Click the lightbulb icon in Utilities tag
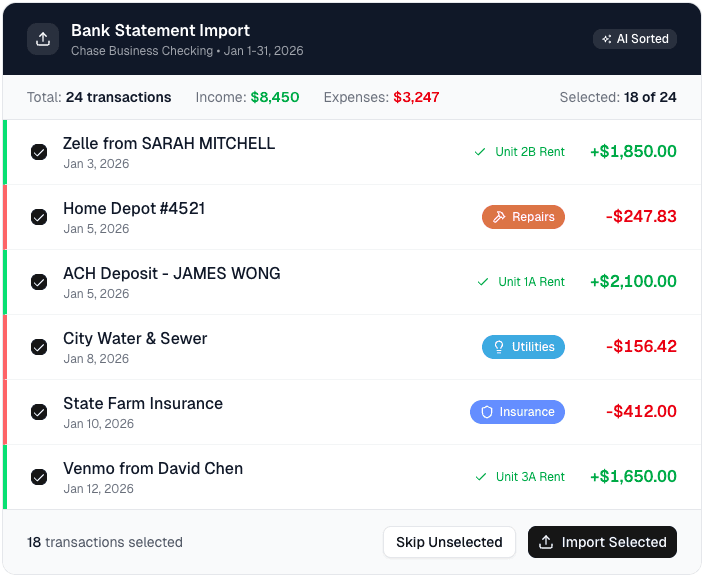The image size is (704, 578). pyautogui.click(x=499, y=347)
